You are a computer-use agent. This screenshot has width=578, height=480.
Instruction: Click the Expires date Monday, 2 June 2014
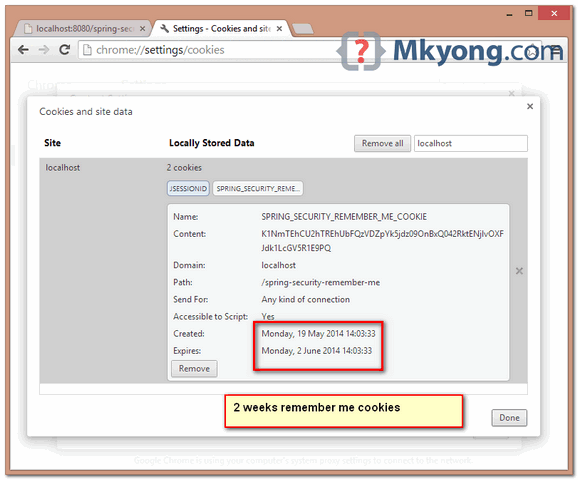coord(316,351)
